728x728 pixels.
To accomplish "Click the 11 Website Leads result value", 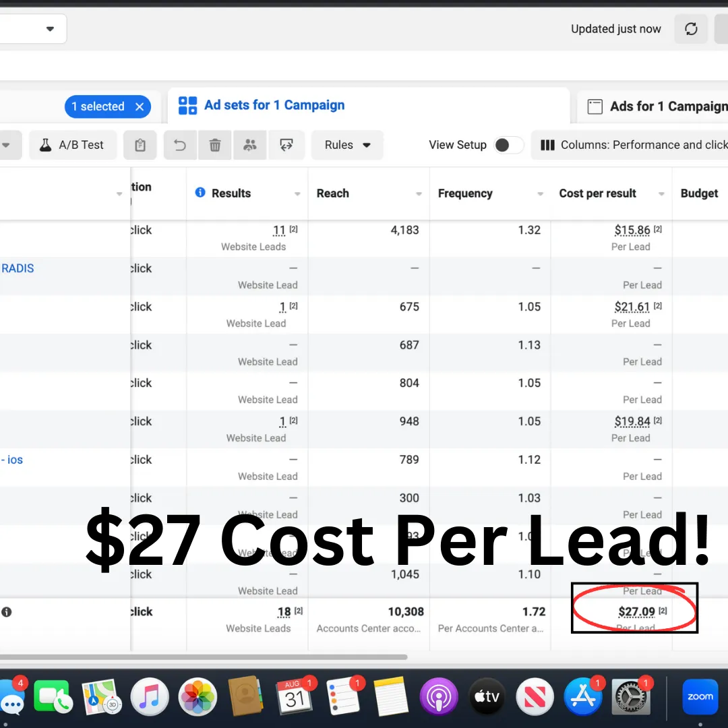I will click(x=279, y=231).
